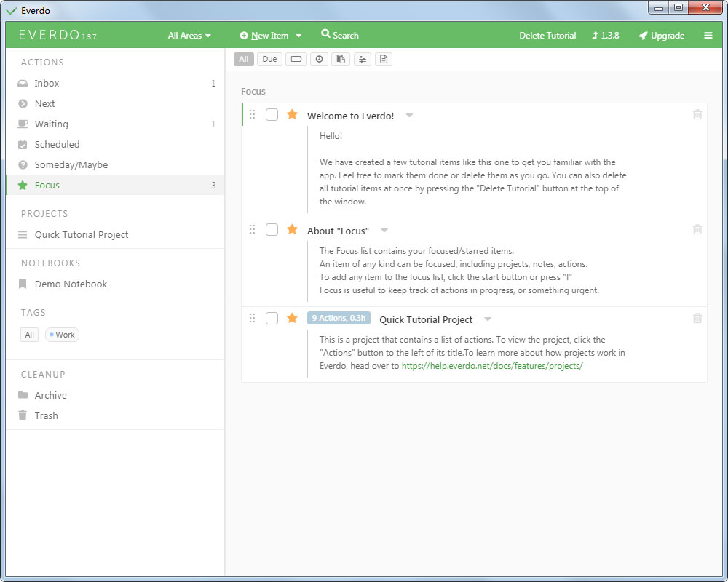Open the Inbox list in sidebar
The image size is (728, 582).
point(47,84)
